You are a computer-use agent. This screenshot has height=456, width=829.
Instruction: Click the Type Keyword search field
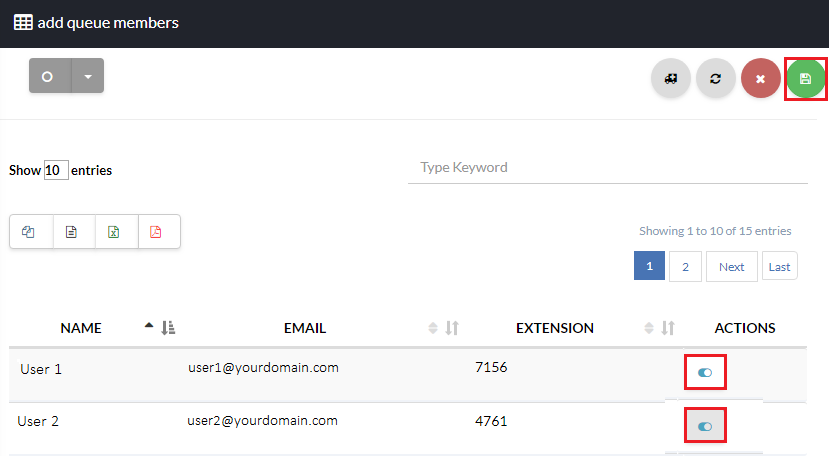click(607, 168)
